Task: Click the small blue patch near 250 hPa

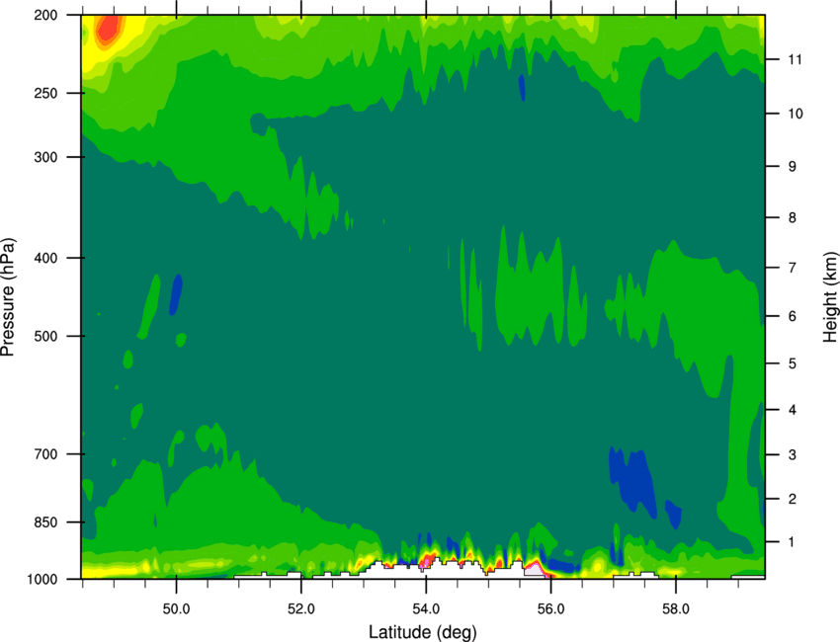Action: point(522,88)
